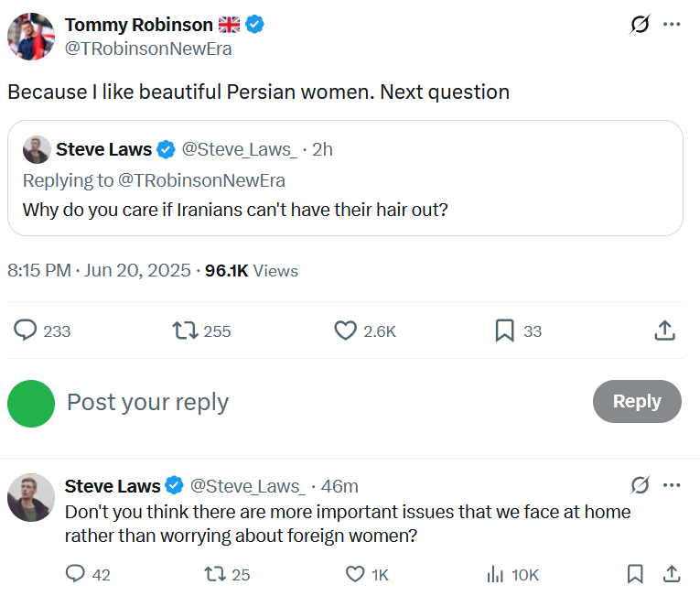Repost the main post with 255 reposts
700x596 pixels.
pos(185,331)
